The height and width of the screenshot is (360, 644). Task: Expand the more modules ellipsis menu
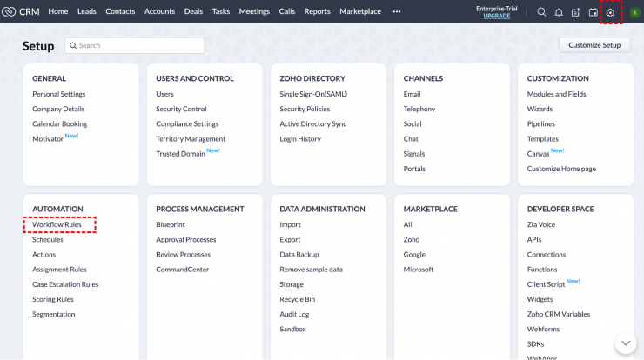coord(396,11)
